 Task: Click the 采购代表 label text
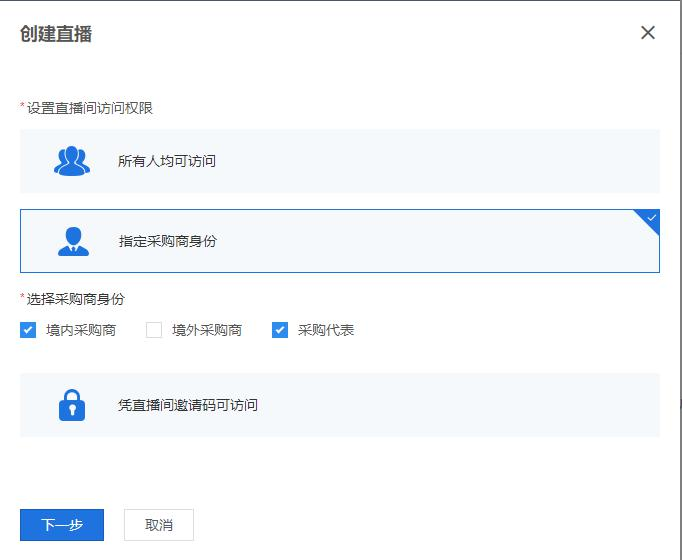[x=326, y=330]
